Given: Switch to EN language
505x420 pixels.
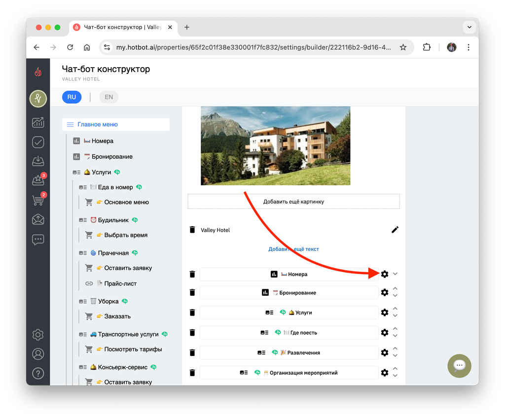Looking at the screenshot, I should click(109, 97).
